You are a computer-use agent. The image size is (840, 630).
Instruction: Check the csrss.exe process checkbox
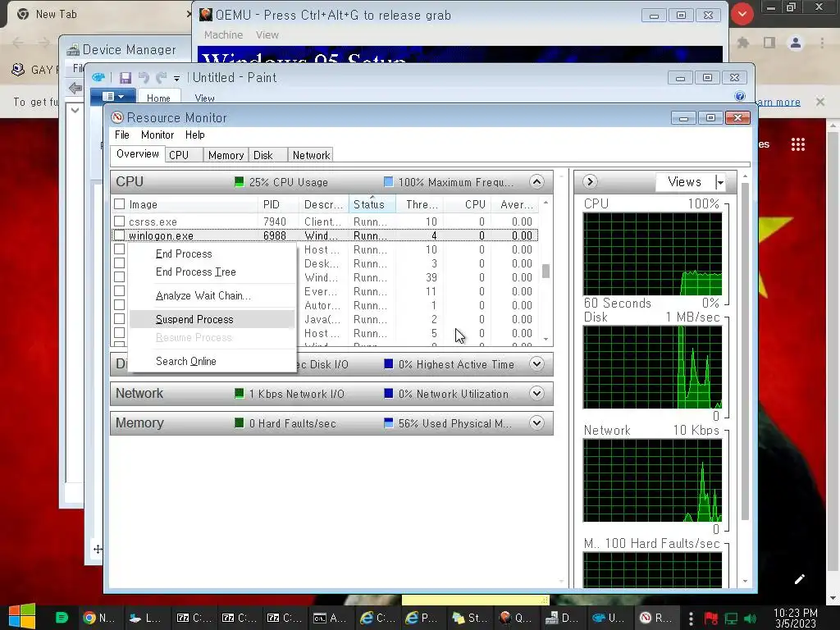[x=120, y=221]
